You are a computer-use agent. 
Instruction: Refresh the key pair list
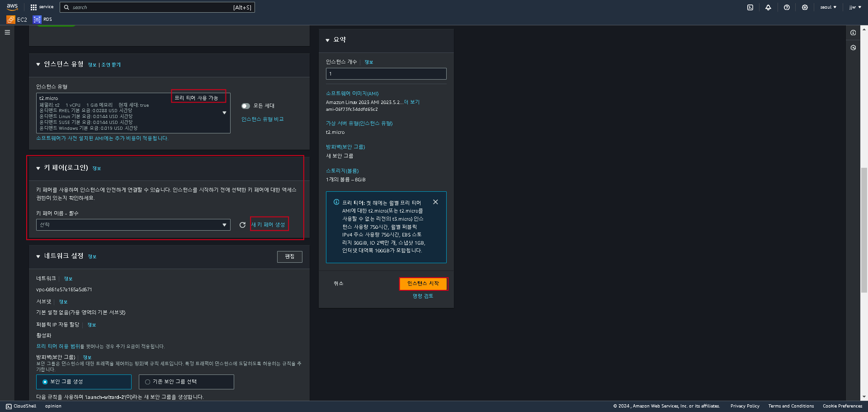pyautogui.click(x=242, y=225)
